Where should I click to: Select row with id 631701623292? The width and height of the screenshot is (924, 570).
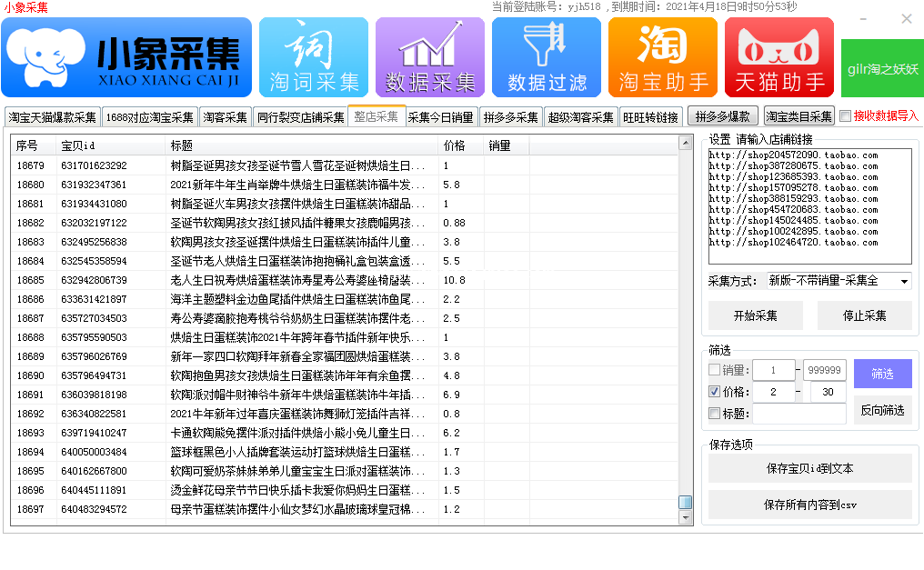[x=344, y=165]
